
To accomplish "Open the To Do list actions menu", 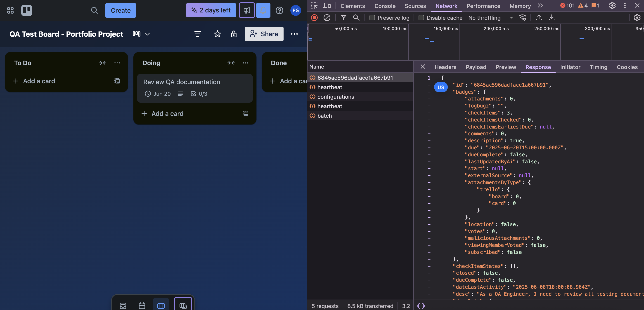I will pos(117,63).
